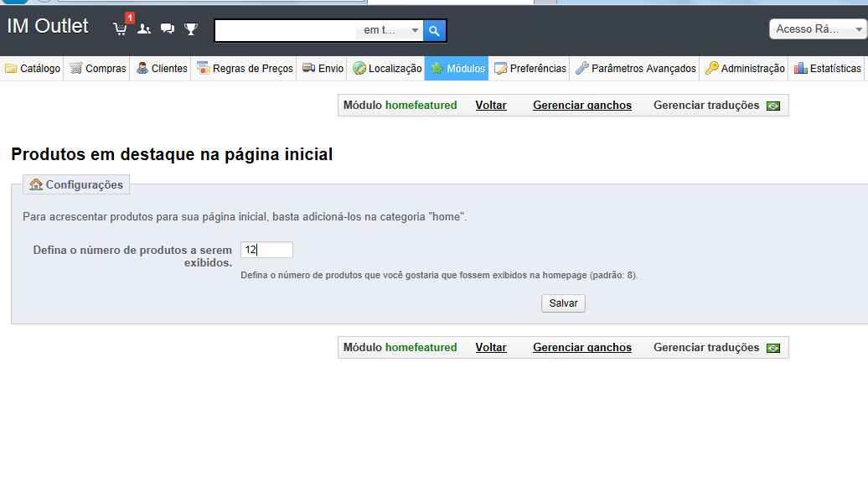Expand the 'em t...' search scope dropdown

(389, 30)
